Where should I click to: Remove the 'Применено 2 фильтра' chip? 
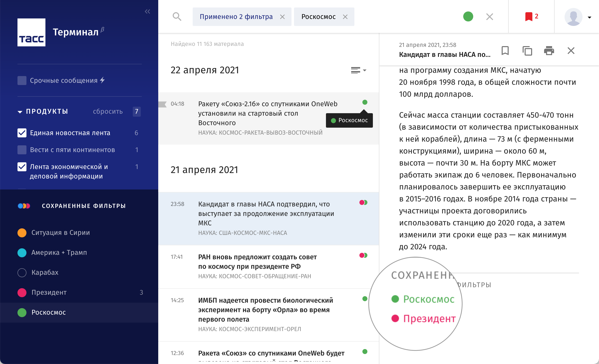(282, 17)
